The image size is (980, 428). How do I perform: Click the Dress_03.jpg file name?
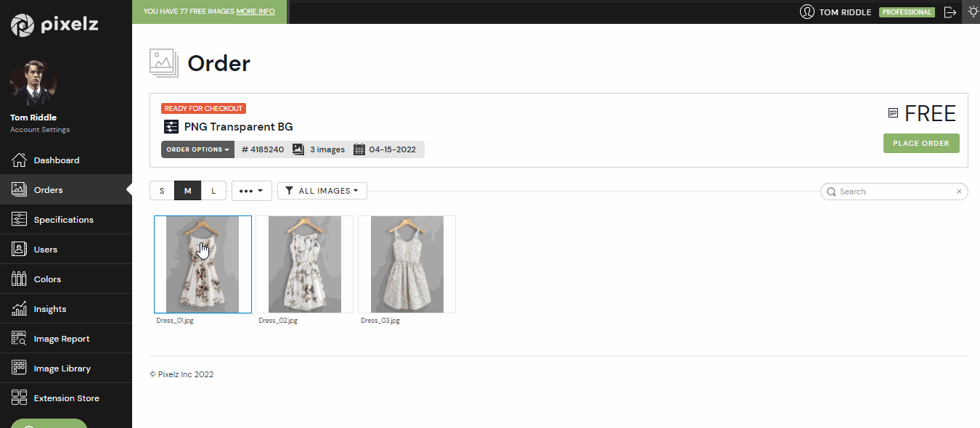(380, 320)
